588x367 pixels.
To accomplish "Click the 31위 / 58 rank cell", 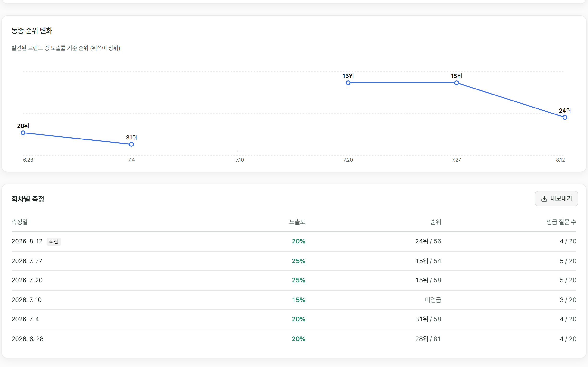I will (x=428, y=319).
